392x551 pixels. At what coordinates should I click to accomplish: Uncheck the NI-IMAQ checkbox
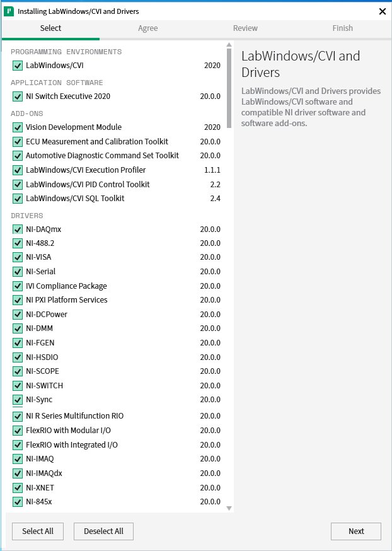point(17,459)
